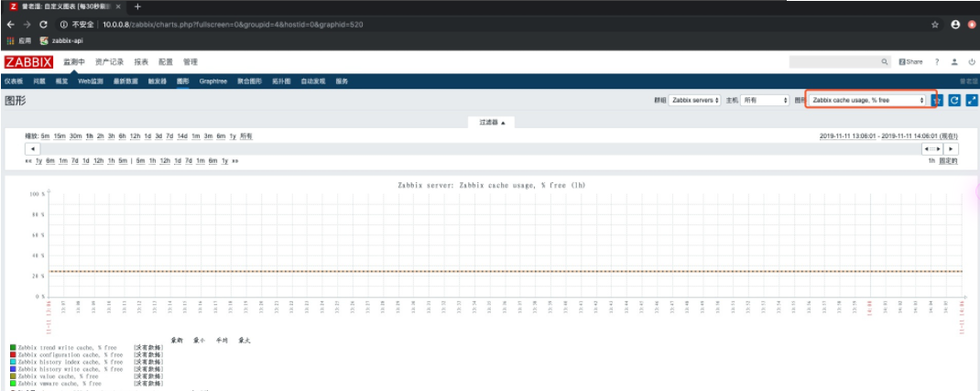
Task: Open a new browser tab with plus
Action: (x=137, y=7)
